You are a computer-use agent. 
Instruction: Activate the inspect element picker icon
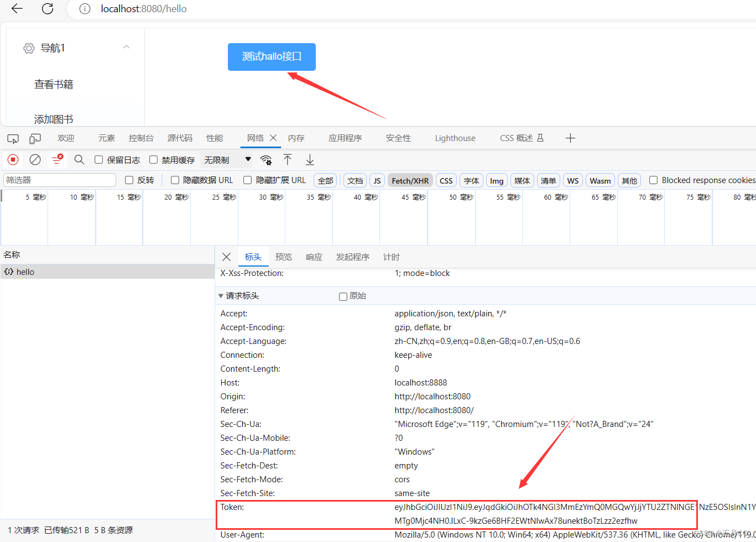[13, 138]
